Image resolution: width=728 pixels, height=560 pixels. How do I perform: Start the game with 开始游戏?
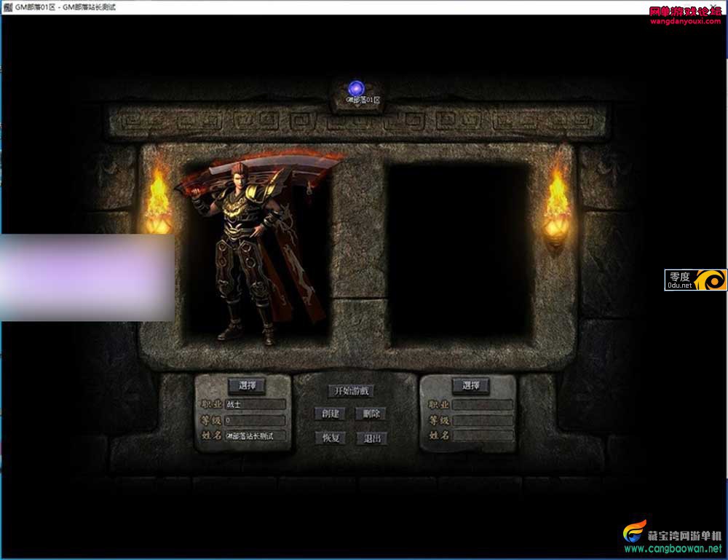click(351, 391)
